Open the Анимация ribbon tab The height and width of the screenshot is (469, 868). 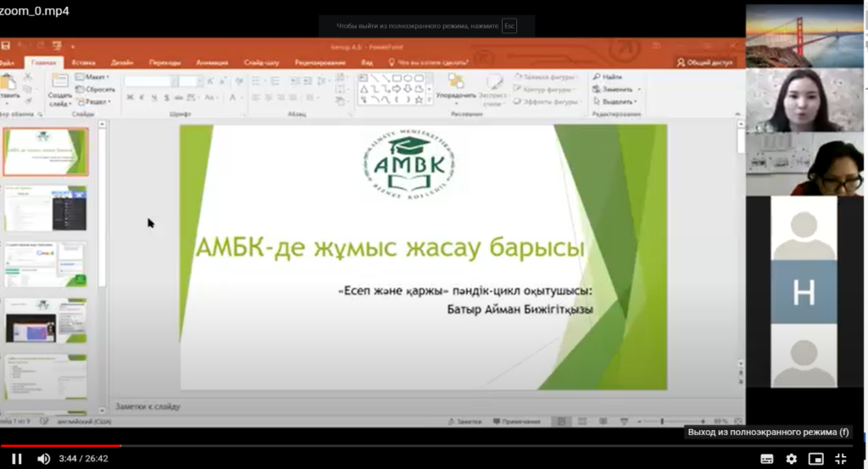point(211,63)
